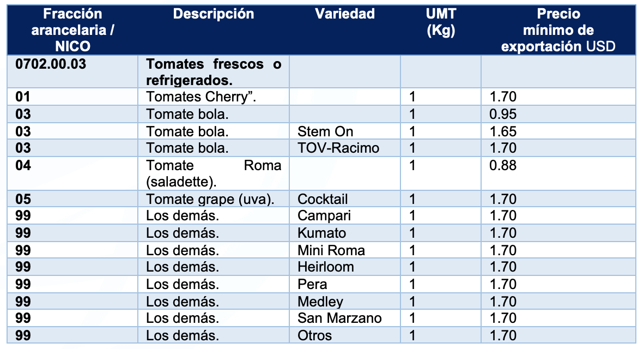The image size is (644, 349).
Task: Click the 'Otros' variety cell
Action: [345, 335]
